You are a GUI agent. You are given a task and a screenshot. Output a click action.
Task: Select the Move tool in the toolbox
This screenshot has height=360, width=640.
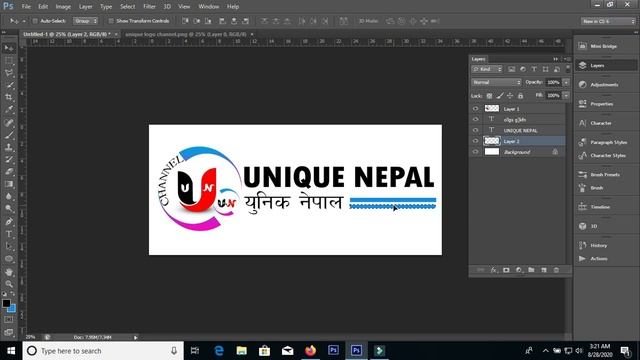pyautogui.click(x=9, y=48)
